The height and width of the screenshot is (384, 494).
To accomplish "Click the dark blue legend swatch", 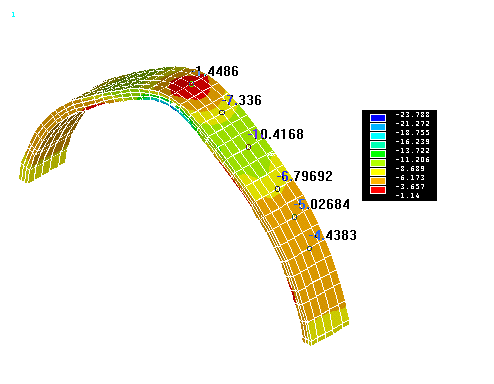I will [378, 118].
